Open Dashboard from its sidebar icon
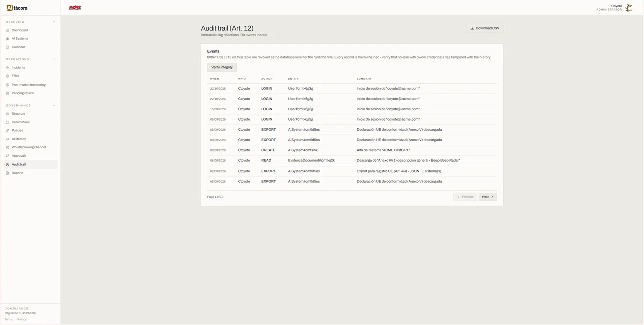The image size is (644, 325). click(8, 30)
